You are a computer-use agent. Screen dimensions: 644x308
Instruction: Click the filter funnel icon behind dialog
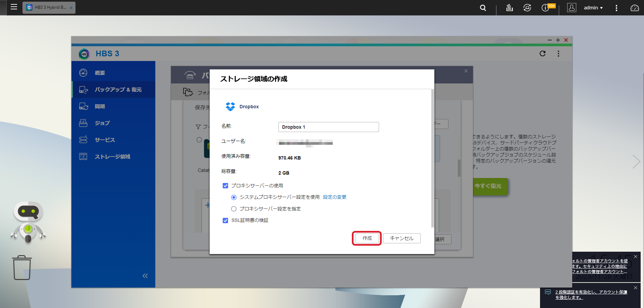198,127
